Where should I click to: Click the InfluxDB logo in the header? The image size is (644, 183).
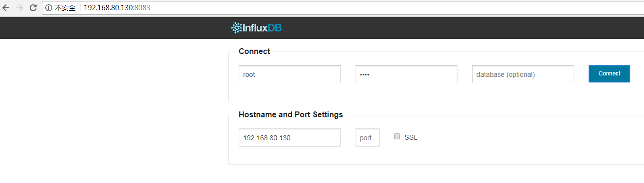click(256, 28)
